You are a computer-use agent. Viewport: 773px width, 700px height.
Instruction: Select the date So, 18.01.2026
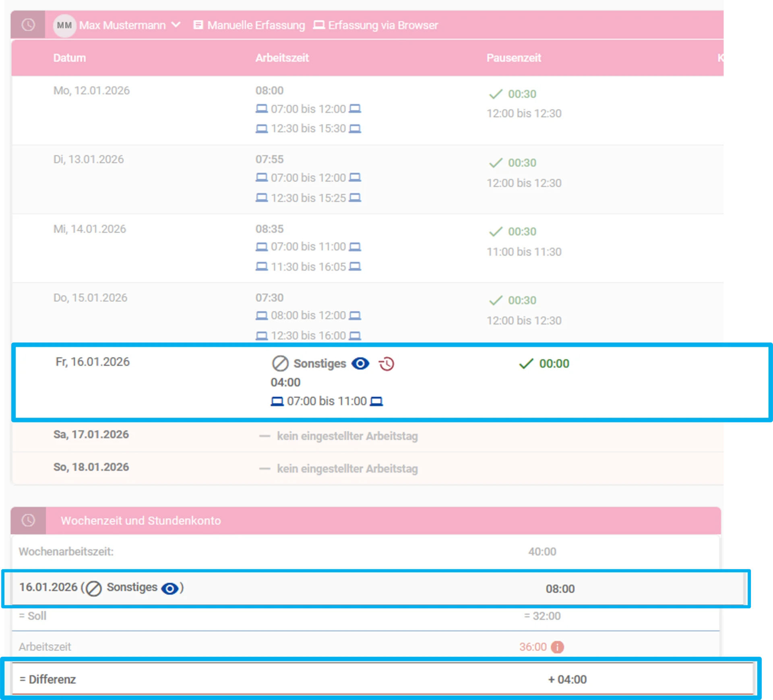pos(91,467)
